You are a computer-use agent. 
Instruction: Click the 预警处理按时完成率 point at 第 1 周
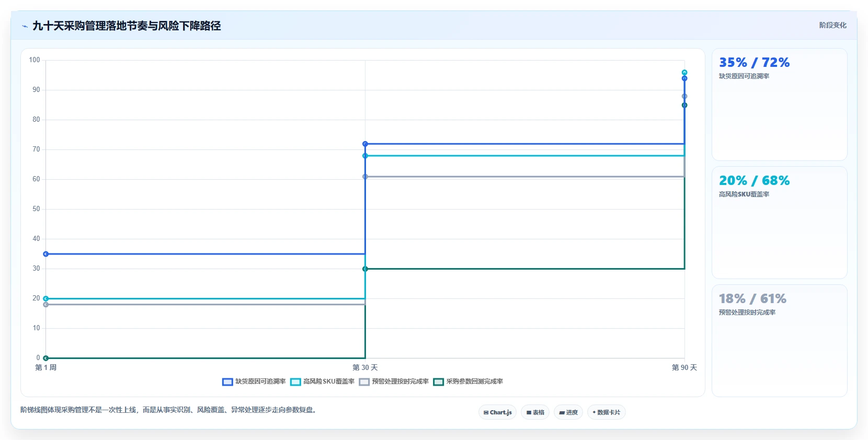(46, 305)
